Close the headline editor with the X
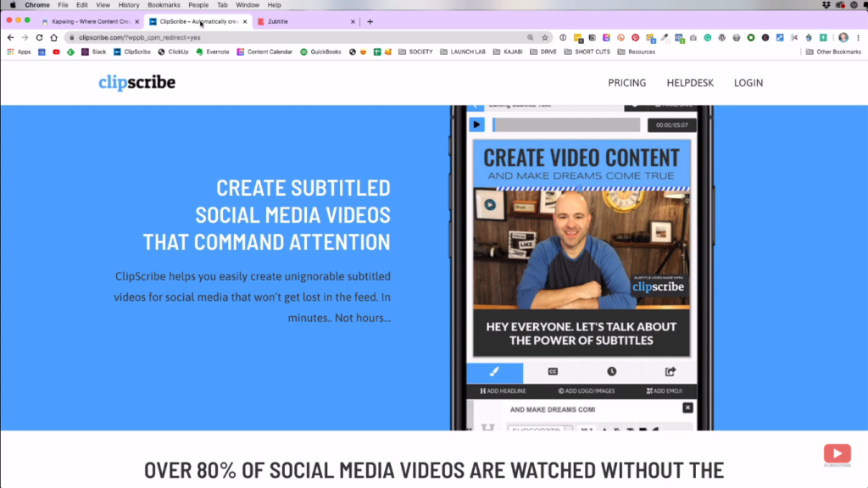The image size is (868, 488). 687,408
